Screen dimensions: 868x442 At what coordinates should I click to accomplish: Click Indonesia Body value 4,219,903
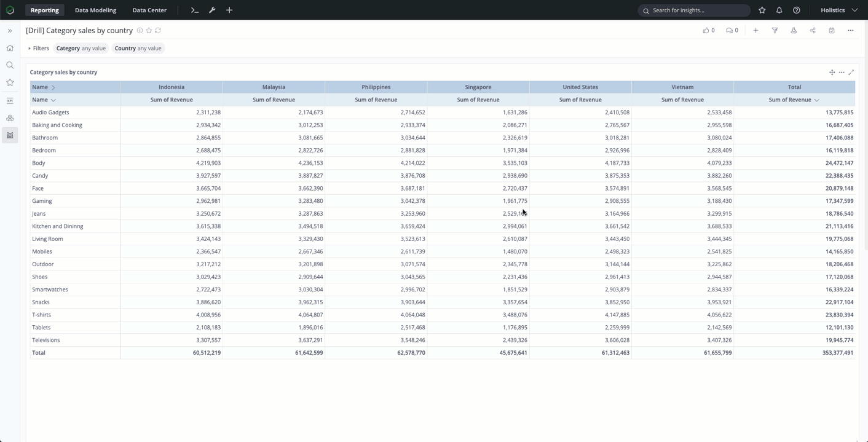[208, 163]
